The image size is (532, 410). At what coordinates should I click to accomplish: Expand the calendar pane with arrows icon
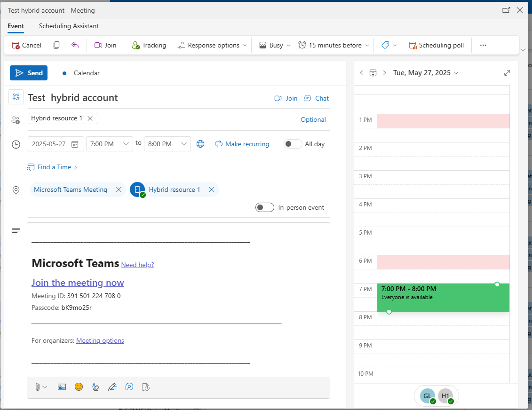pos(507,73)
